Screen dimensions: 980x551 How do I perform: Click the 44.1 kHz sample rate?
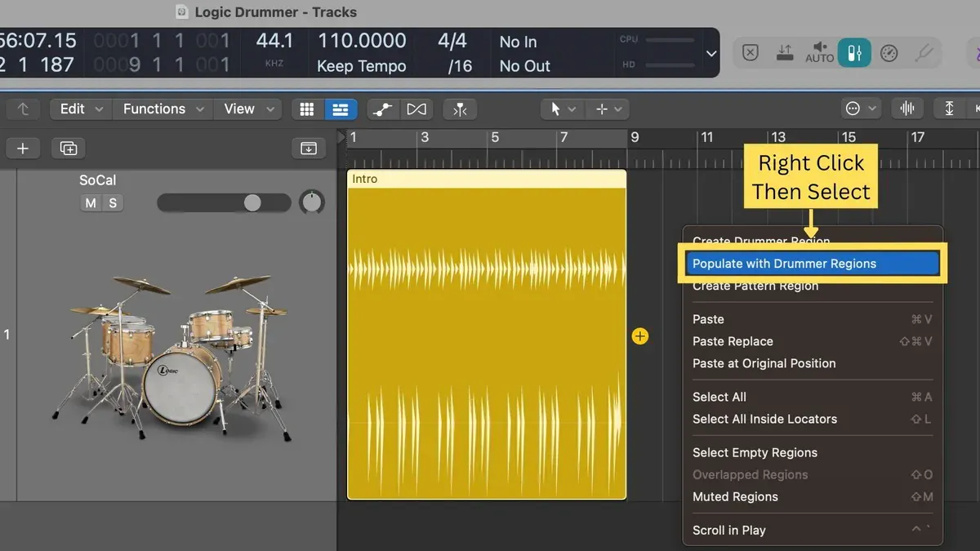[274, 41]
